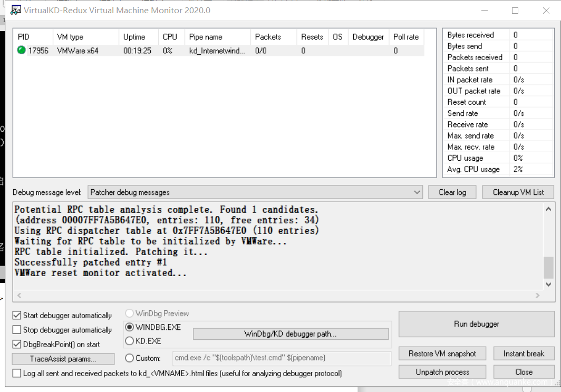Click the VirtualKD app icon in title bar

pyautogui.click(x=16, y=10)
